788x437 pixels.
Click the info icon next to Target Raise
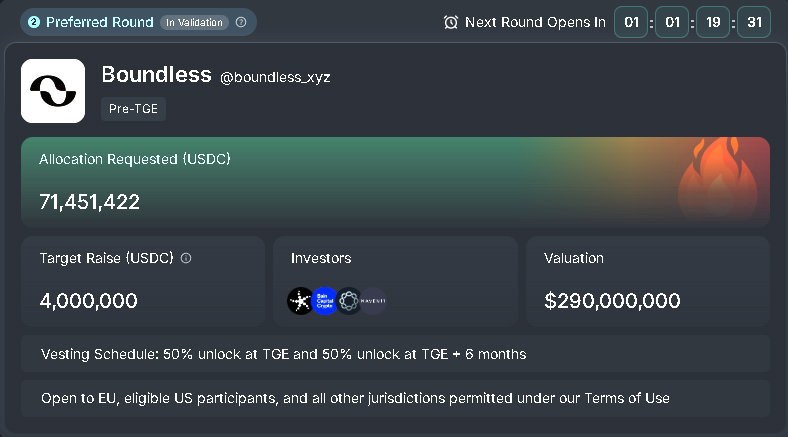186,258
